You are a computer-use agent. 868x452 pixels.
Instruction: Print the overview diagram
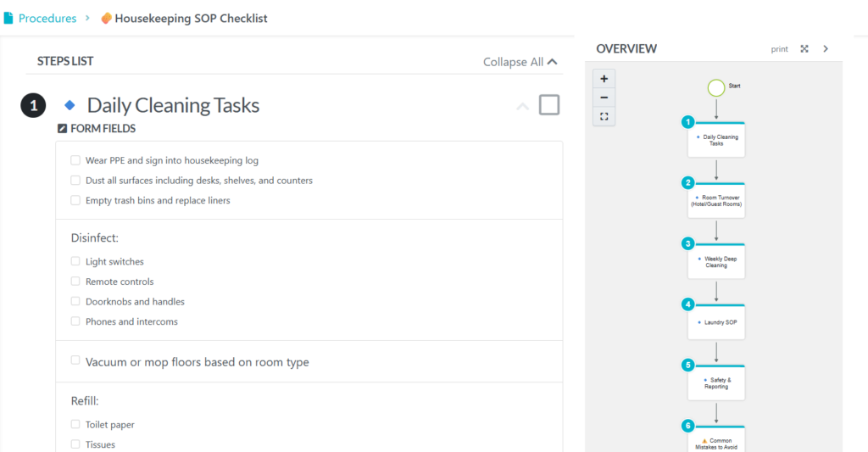780,48
